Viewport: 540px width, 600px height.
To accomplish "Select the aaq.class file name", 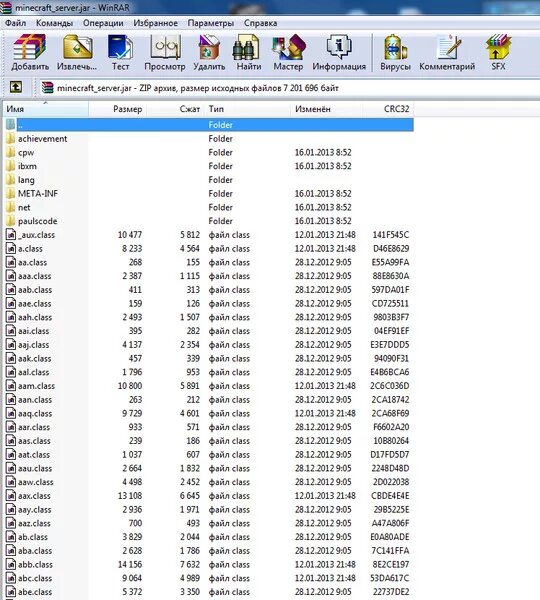I will point(35,413).
